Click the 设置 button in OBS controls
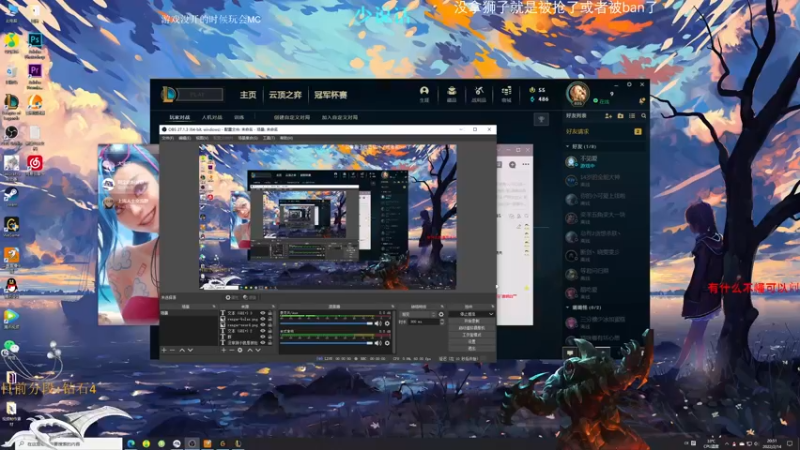This screenshot has width=800, height=450. (472, 342)
